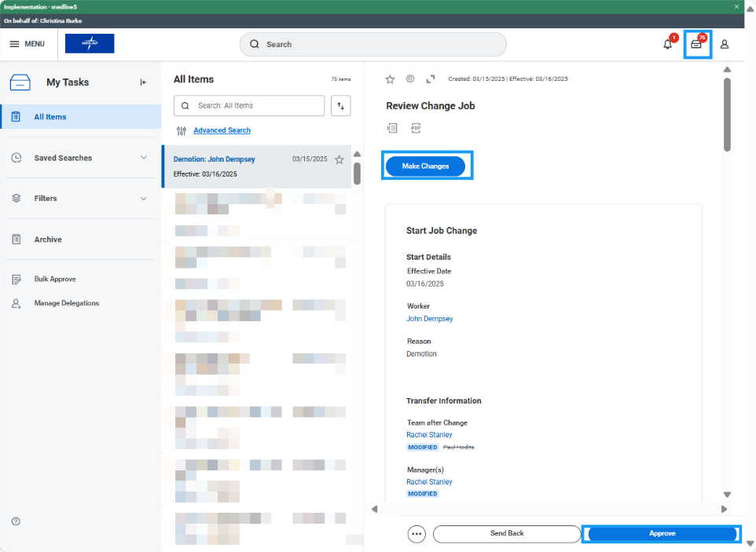Click the Search: All Items field

tap(248, 105)
